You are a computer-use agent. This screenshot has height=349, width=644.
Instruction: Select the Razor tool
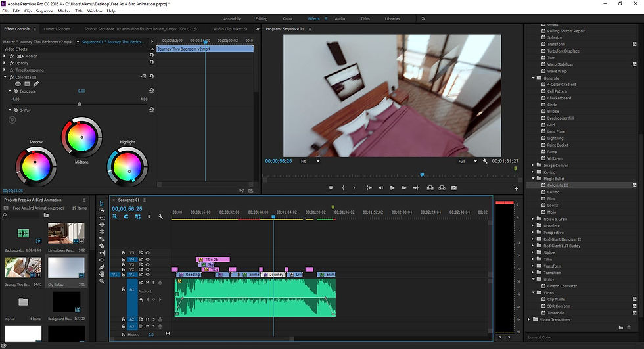102,246
